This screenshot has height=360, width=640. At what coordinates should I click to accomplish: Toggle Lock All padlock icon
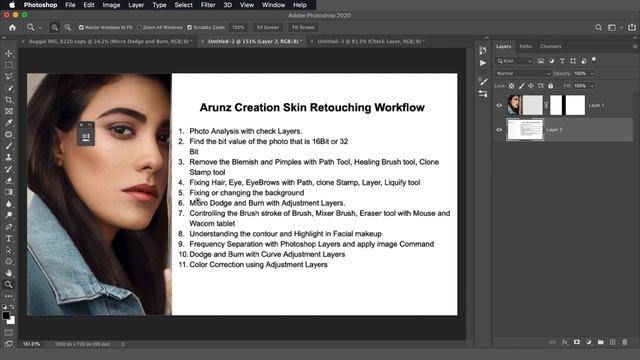tap(551, 86)
